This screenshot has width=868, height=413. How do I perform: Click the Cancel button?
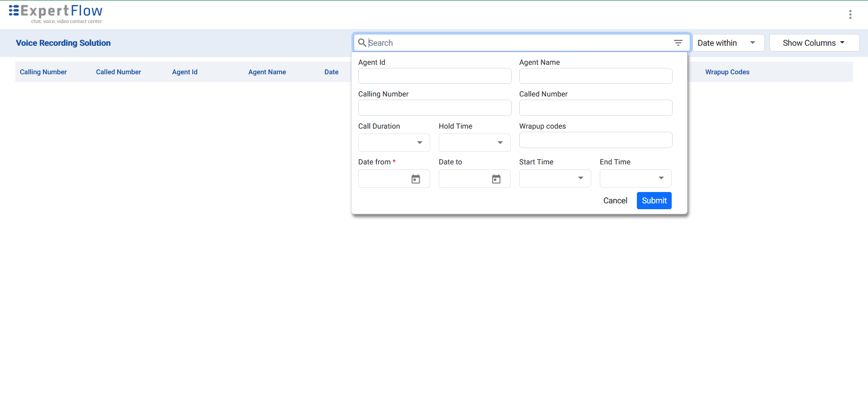pyautogui.click(x=615, y=201)
